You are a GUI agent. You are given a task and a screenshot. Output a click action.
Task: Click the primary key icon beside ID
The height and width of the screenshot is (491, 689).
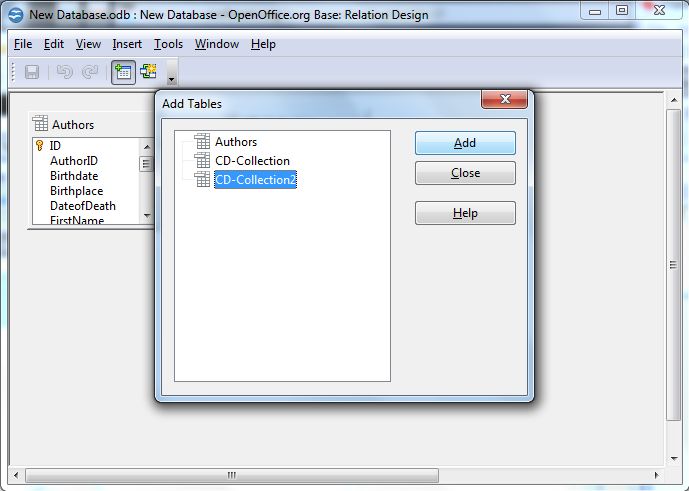coord(40,146)
